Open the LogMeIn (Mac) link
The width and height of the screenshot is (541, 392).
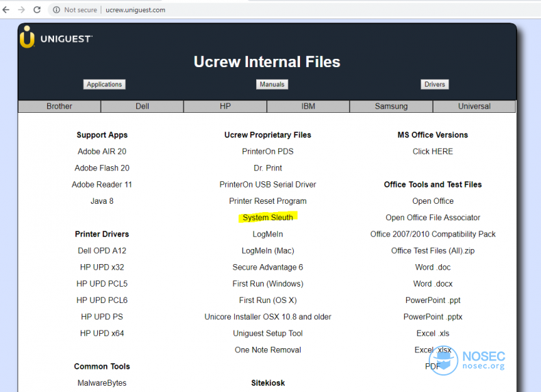click(268, 250)
